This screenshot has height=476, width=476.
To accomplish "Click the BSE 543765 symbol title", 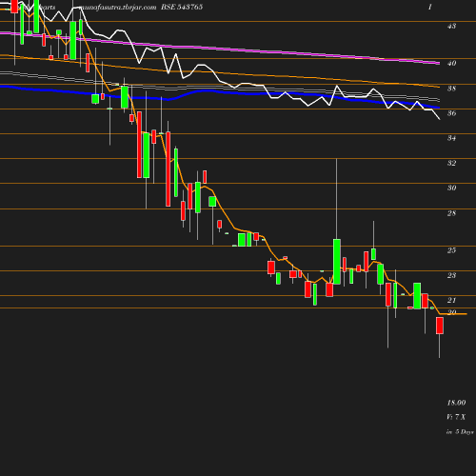I will click(x=182, y=7).
